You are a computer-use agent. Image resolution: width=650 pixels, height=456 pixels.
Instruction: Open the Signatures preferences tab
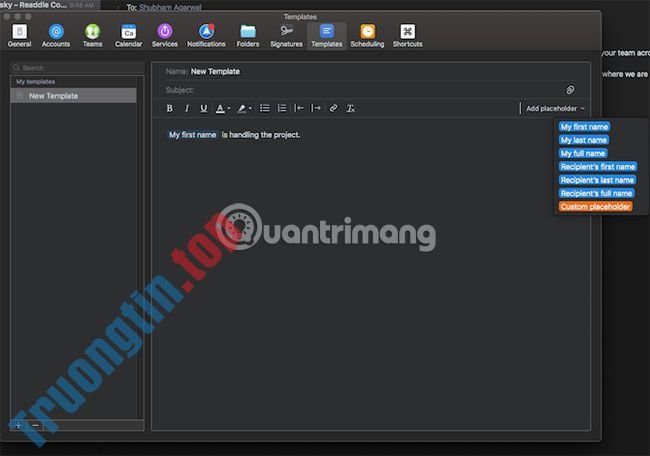tap(286, 36)
